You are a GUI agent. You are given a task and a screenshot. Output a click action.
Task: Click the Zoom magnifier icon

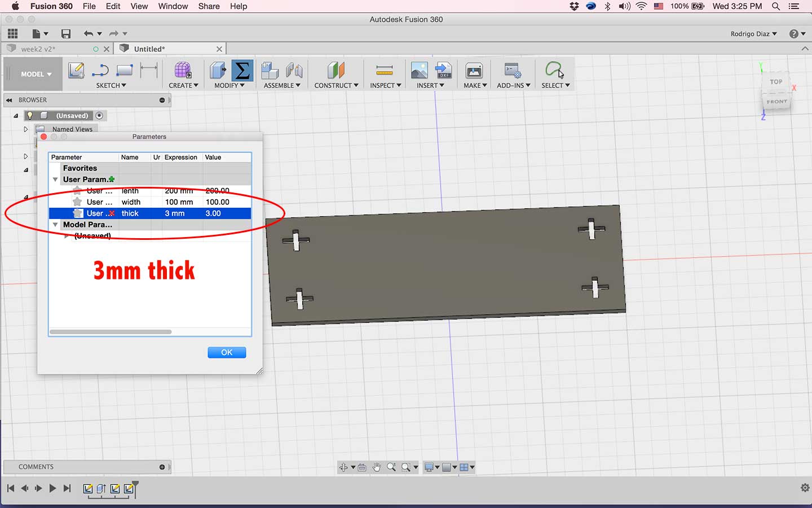(x=391, y=467)
